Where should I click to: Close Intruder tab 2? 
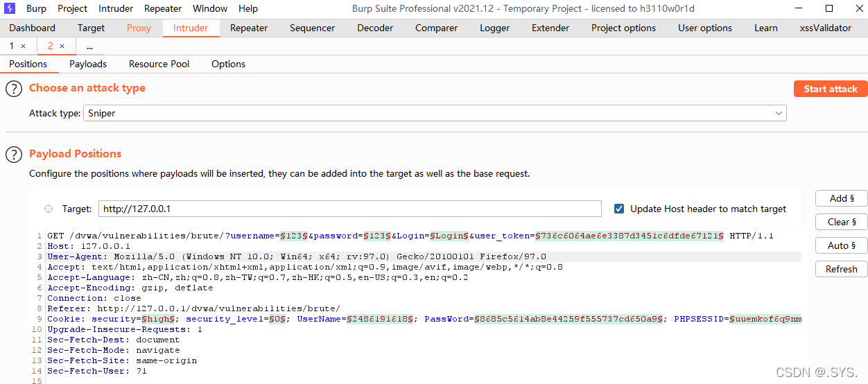(62, 46)
